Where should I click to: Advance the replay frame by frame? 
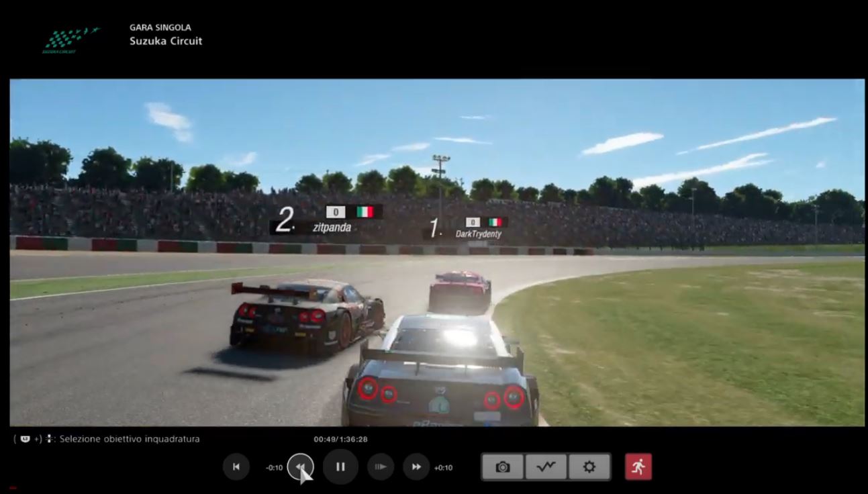click(381, 467)
